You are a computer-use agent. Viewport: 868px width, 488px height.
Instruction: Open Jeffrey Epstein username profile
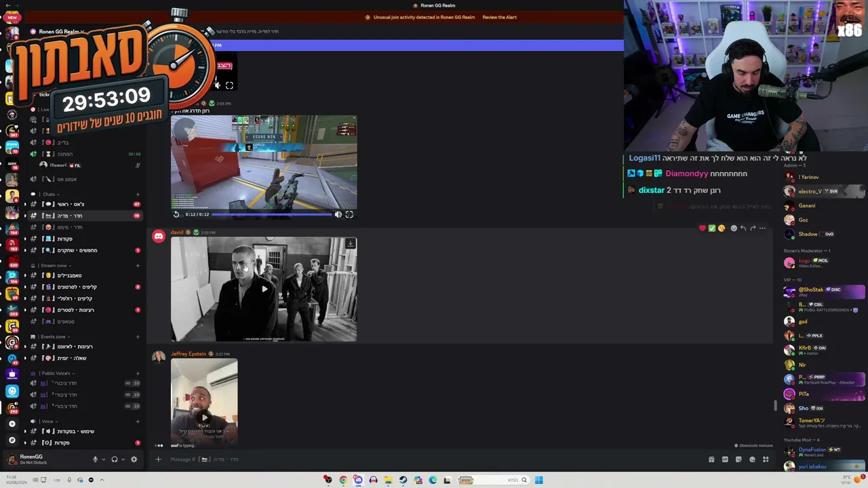pos(189,354)
